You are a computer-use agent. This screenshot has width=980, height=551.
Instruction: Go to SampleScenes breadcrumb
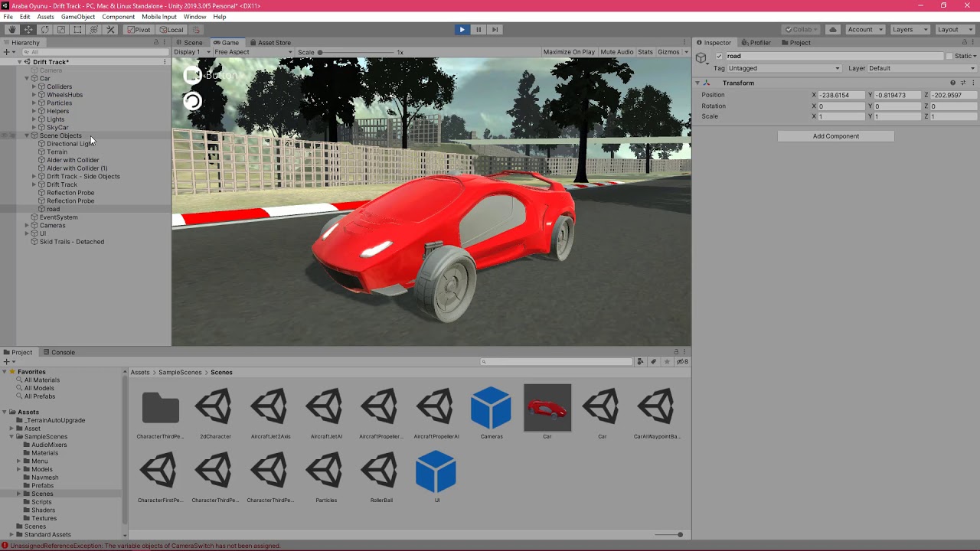click(180, 373)
